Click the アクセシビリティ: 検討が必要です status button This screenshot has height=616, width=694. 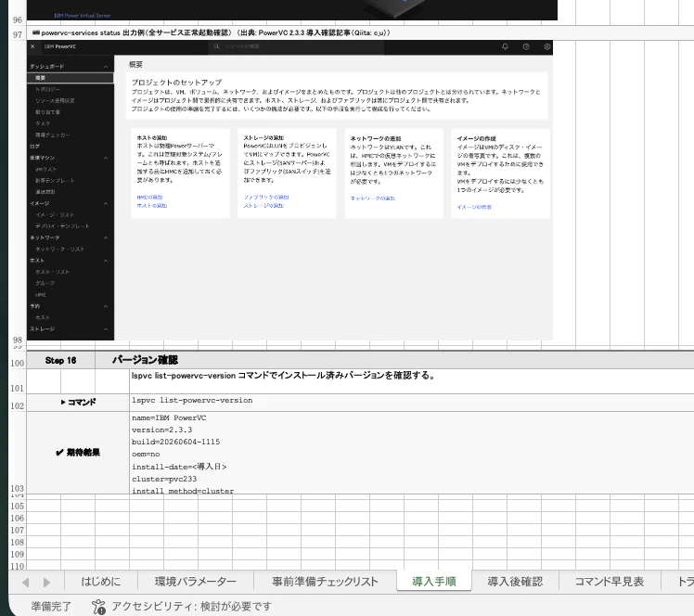click(182, 607)
